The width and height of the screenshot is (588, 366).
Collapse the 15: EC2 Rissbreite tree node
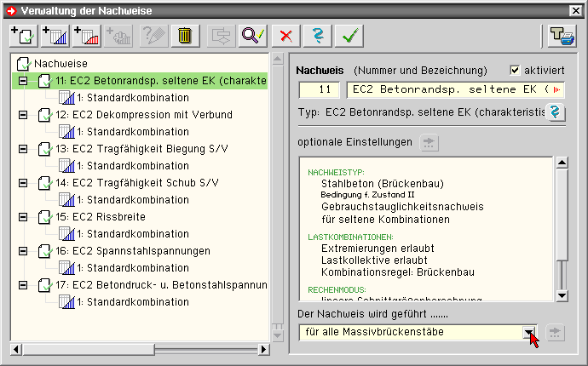[22, 217]
